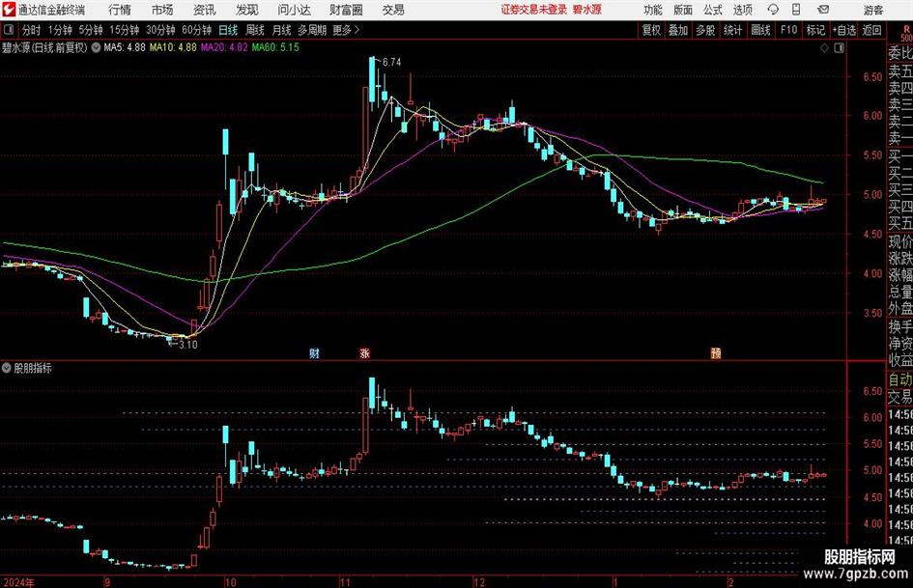This screenshot has height=588, width=913.
Task: Select the 日线 daily period
Action: tap(228, 30)
